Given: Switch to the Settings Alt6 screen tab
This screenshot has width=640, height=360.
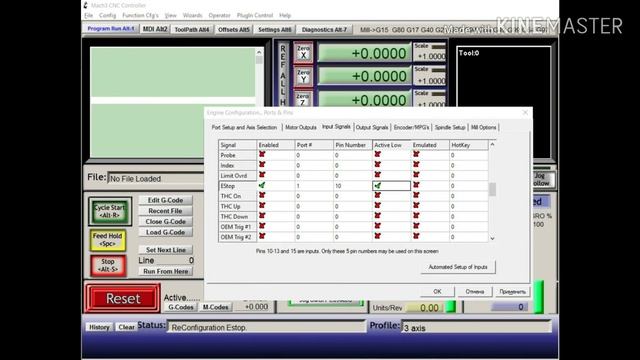Looking at the screenshot, I should coord(275,29).
